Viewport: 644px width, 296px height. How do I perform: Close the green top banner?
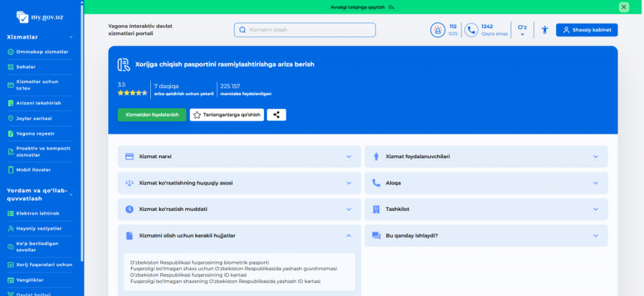pyautogui.click(x=623, y=7)
